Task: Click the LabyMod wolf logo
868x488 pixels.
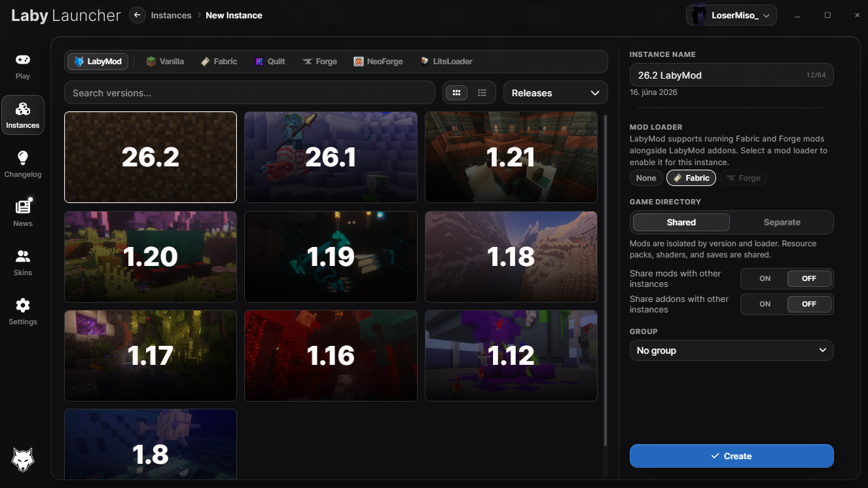Action: [x=23, y=460]
